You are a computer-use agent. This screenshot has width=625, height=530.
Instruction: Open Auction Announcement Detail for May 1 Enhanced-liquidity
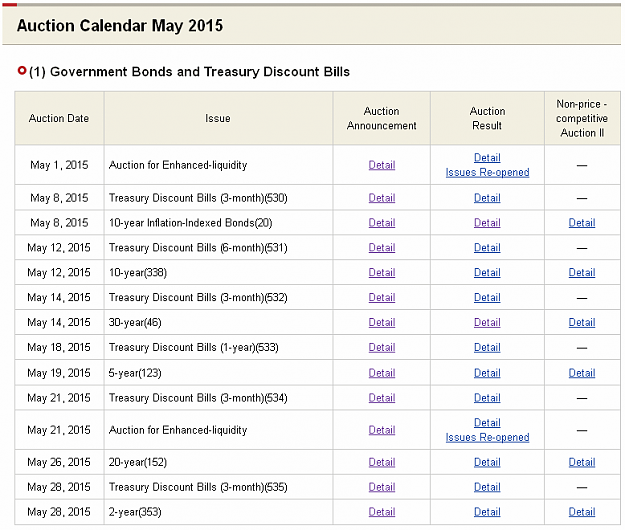pyautogui.click(x=381, y=165)
